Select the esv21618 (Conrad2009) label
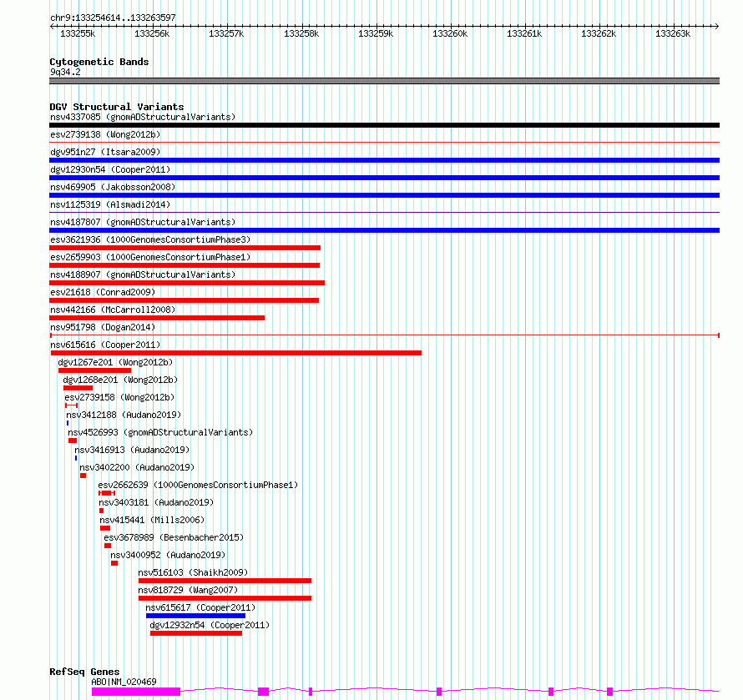 103,292
